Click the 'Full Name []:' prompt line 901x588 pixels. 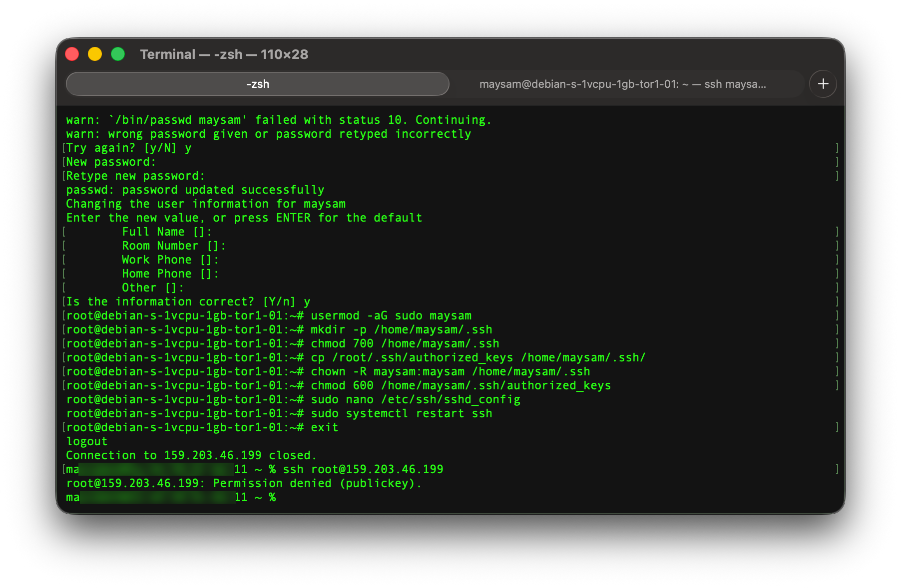point(167,232)
